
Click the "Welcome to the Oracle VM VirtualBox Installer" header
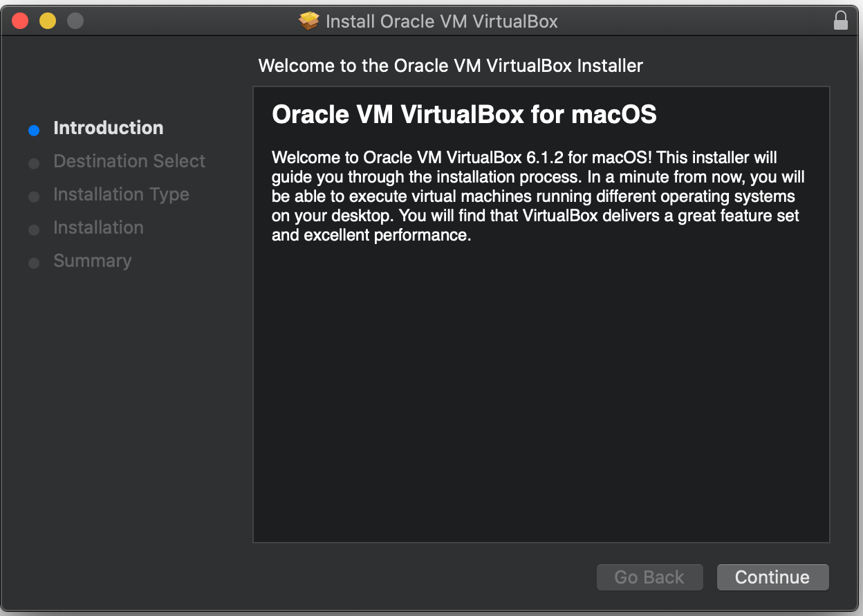[x=450, y=66]
